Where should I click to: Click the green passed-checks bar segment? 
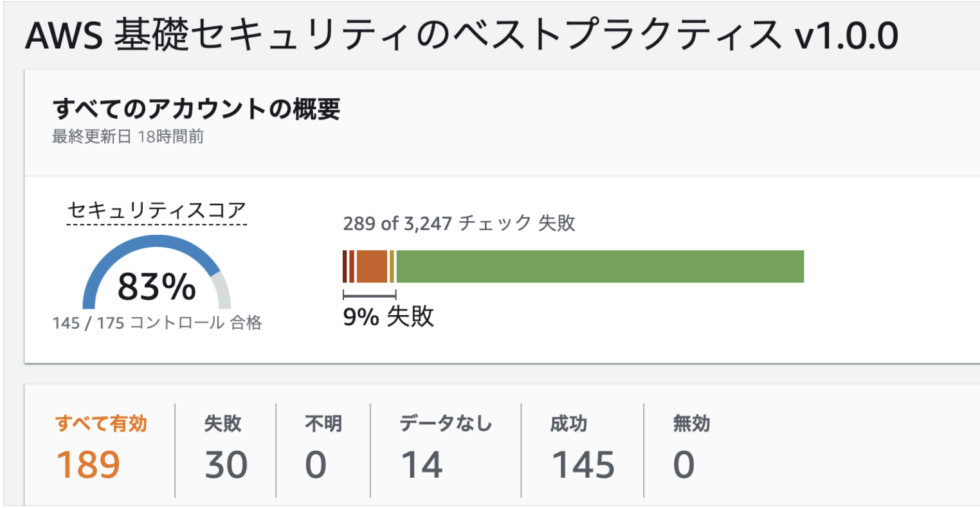(x=599, y=266)
